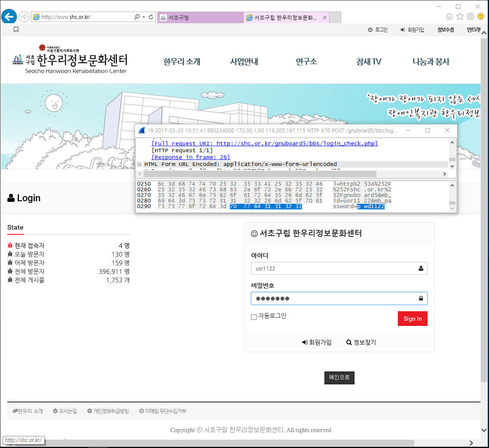489x448 pixels.
Task: Click the lock icon in password field
Action: [421, 298]
